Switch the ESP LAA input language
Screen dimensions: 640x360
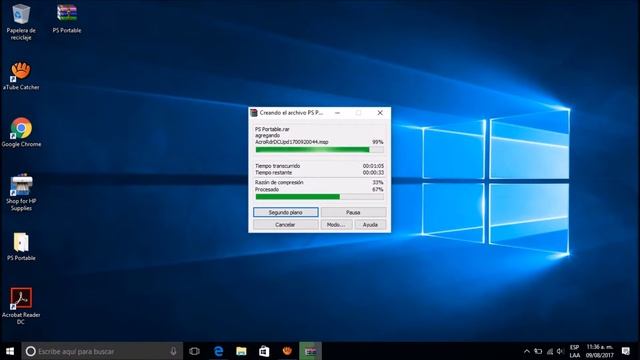[x=575, y=351]
